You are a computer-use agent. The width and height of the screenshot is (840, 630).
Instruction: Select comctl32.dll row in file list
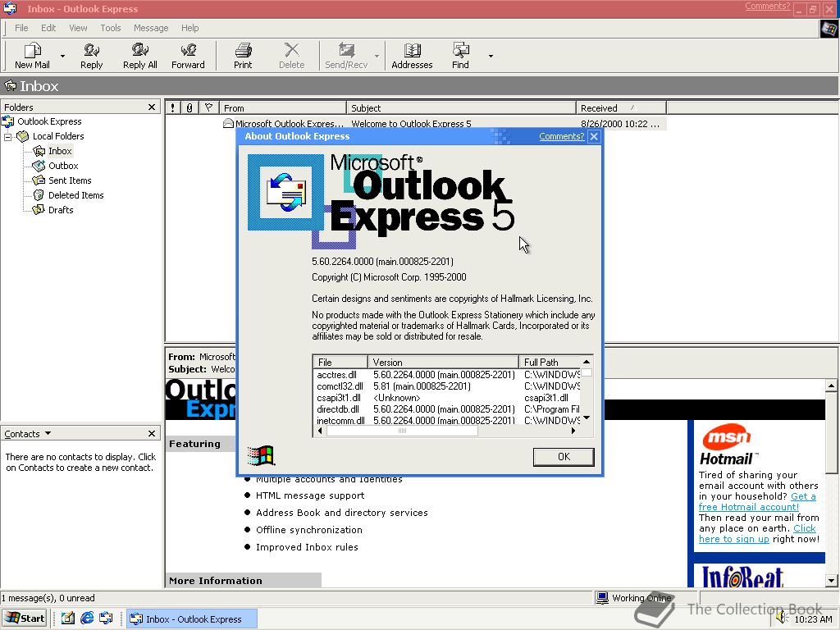[x=446, y=386]
